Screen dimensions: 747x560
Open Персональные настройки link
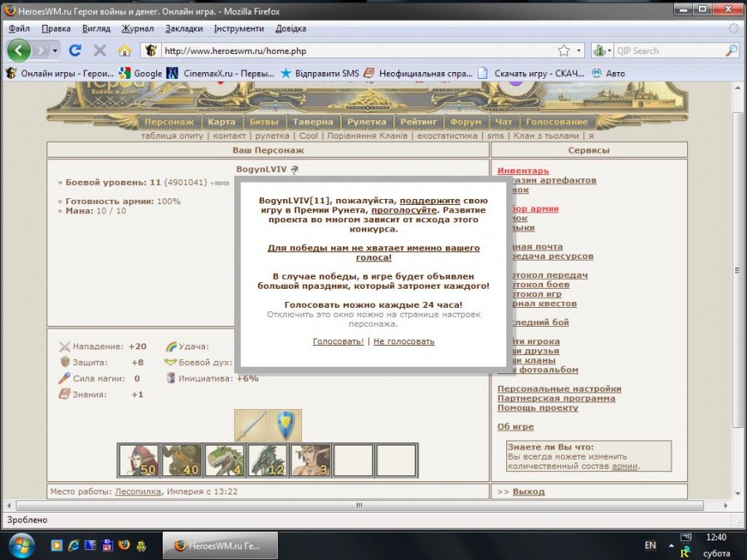[559, 388]
